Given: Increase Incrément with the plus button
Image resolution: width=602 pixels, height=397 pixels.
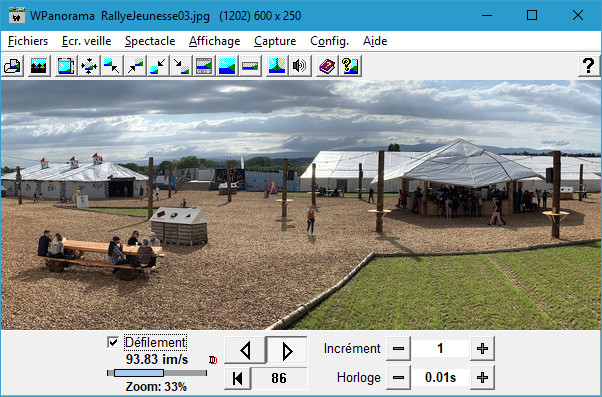Looking at the screenshot, I should 482,349.
